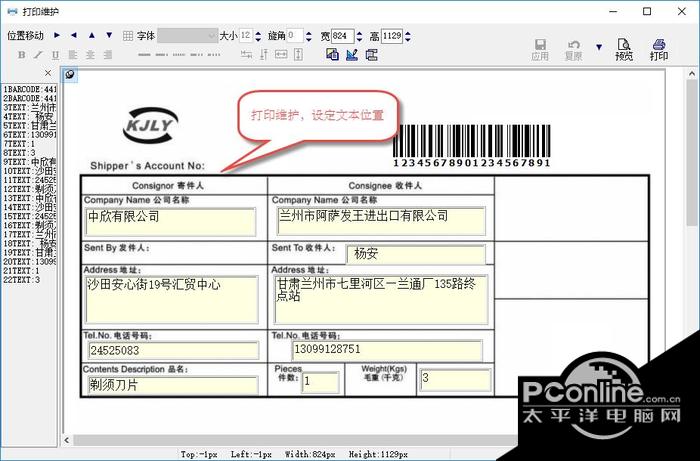Select the dotted line style
This screenshot has height=461, width=700.
[179, 55]
